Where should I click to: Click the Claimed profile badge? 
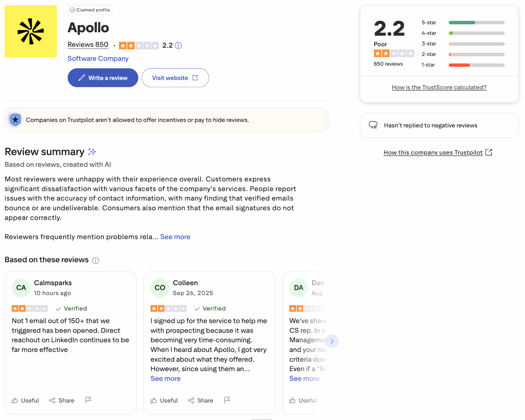(x=90, y=10)
